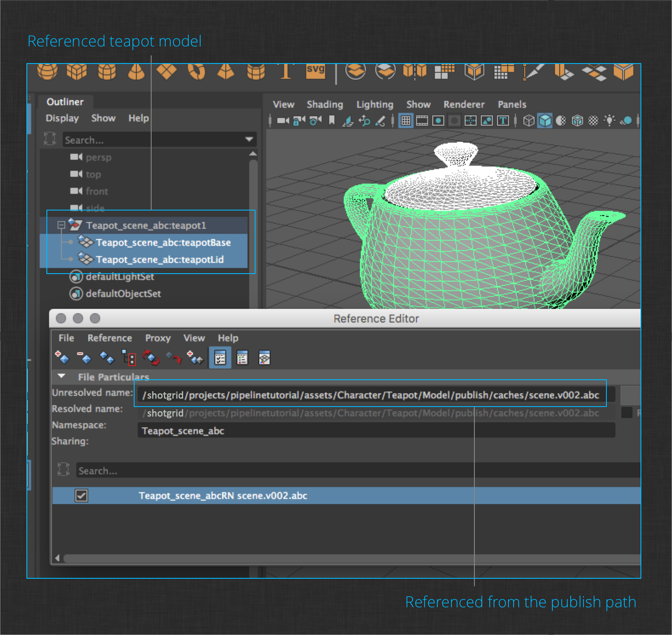Create a polygon torus from the shelf
This screenshot has height=635, width=672.
pos(197,71)
